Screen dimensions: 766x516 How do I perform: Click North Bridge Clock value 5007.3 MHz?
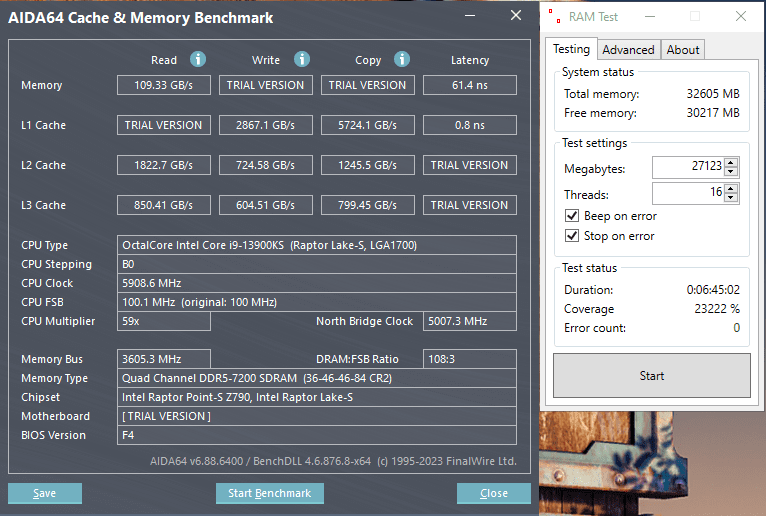[469, 321]
